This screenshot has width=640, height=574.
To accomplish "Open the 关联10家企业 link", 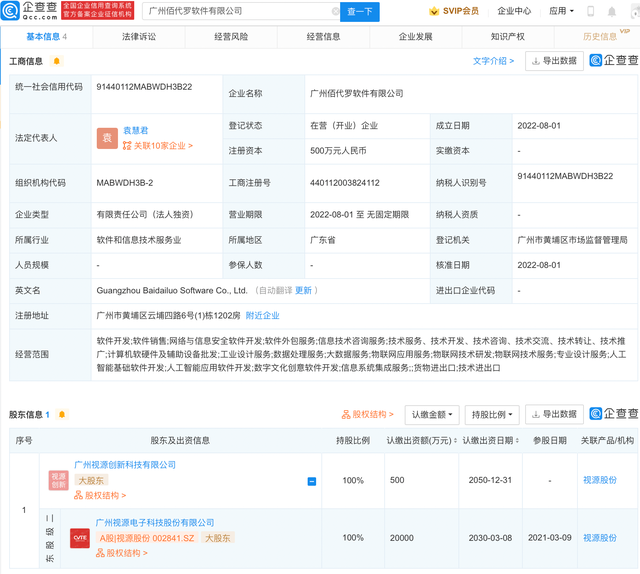I will [157, 146].
